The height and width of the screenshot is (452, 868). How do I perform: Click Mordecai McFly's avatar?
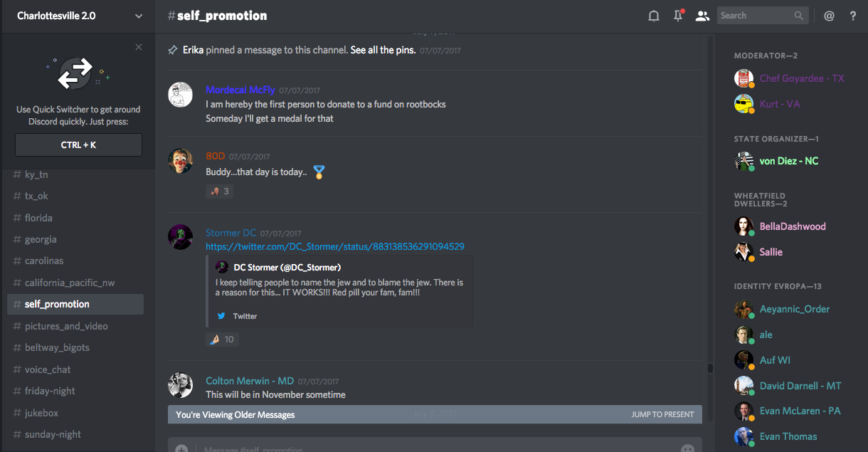click(x=180, y=95)
